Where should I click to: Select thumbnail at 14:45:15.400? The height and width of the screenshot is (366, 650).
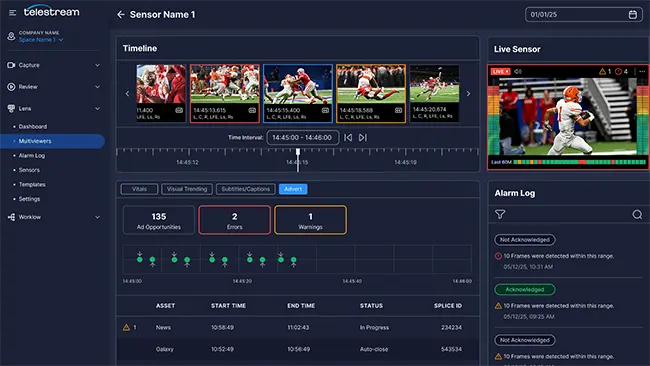pos(298,93)
